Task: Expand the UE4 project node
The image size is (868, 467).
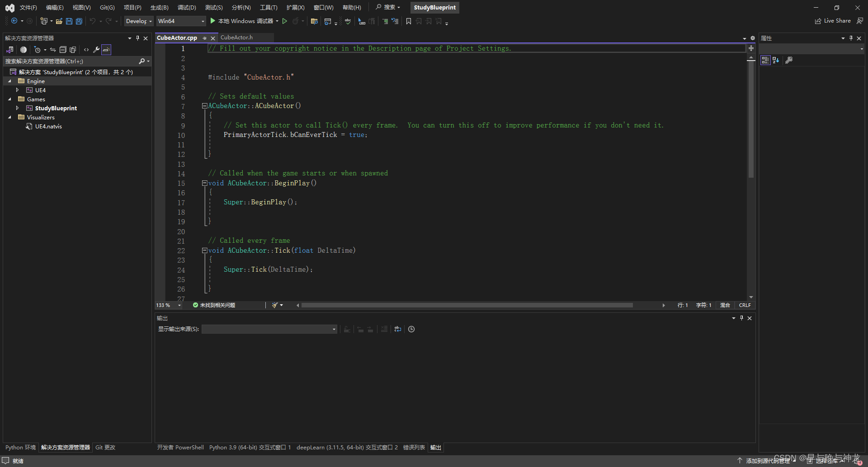Action: 17,90
